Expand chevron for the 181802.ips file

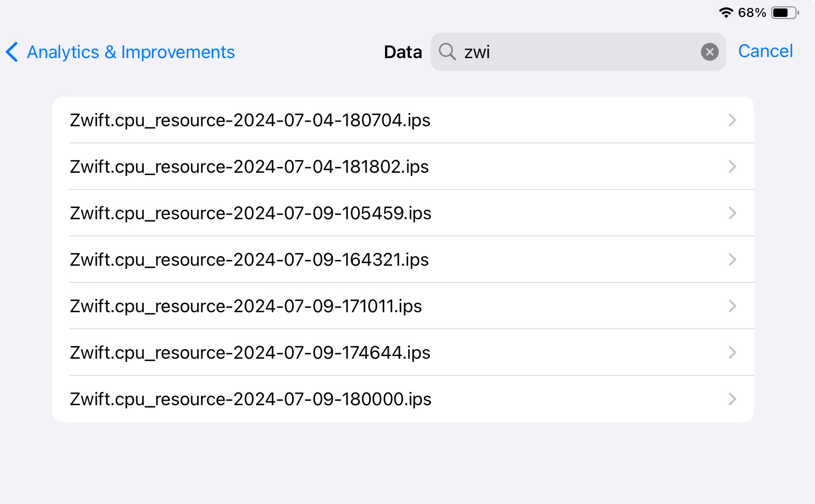[x=732, y=167]
